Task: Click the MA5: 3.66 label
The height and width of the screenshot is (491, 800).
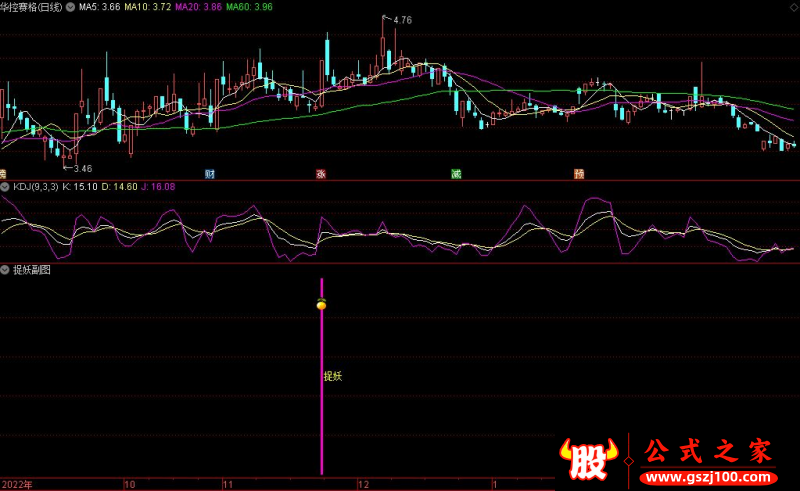Action: [100, 7]
